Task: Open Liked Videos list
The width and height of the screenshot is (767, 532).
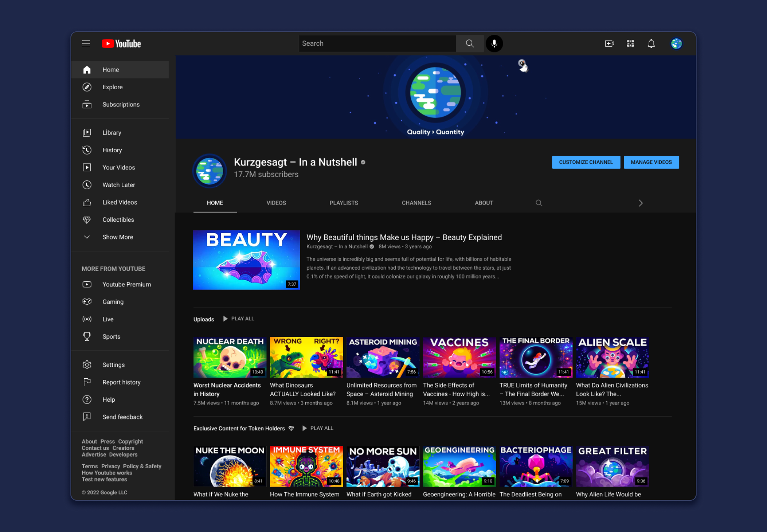Action: pyautogui.click(x=120, y=202)
